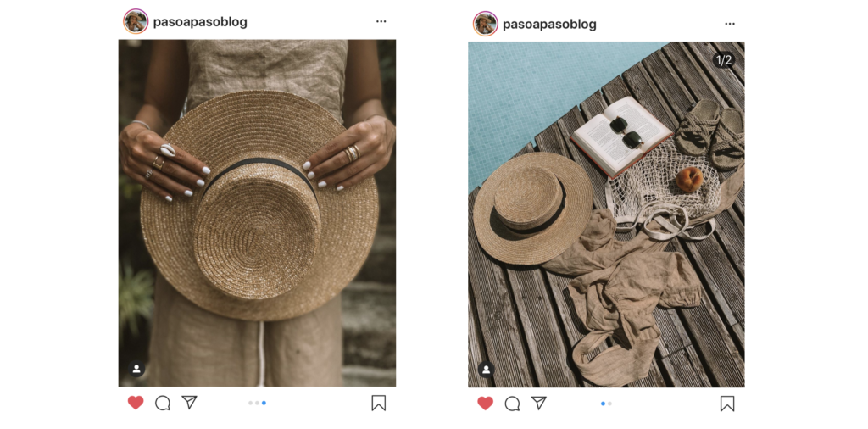
Task: Show tagged people on right photo
Action: tap(486, 370)
